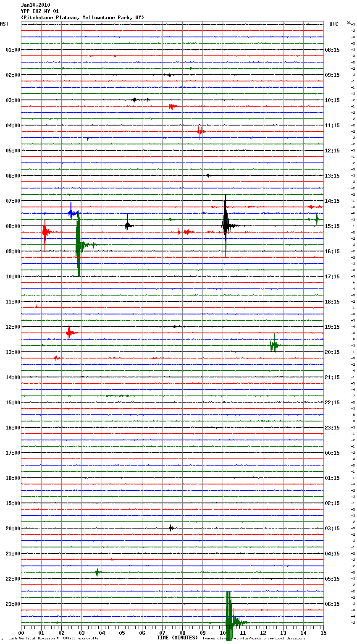Click the black event on the 20:00 trace
Screen dimensions: 357x644
pos(171,528)
